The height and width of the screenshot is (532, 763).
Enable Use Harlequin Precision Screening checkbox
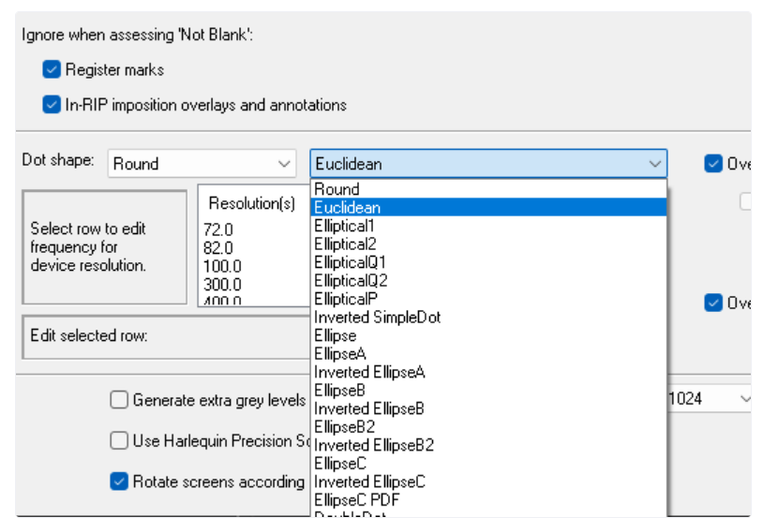tap(119, 440)
